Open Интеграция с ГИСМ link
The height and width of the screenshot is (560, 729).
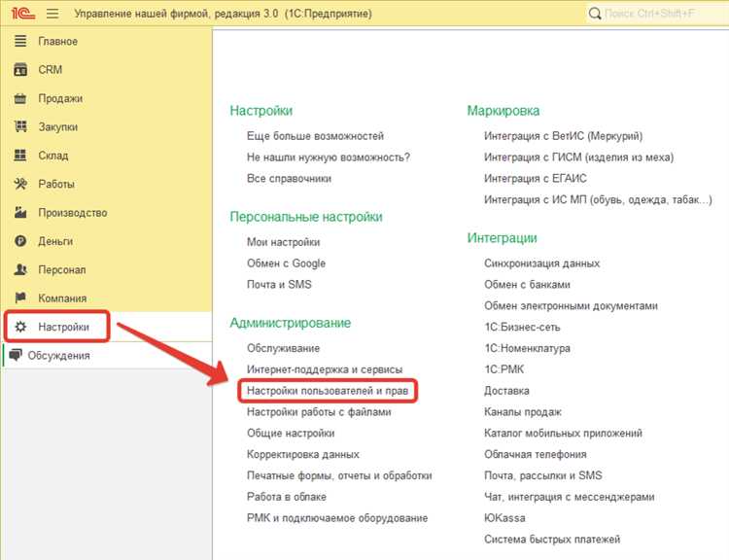click(x=579, y=157)
